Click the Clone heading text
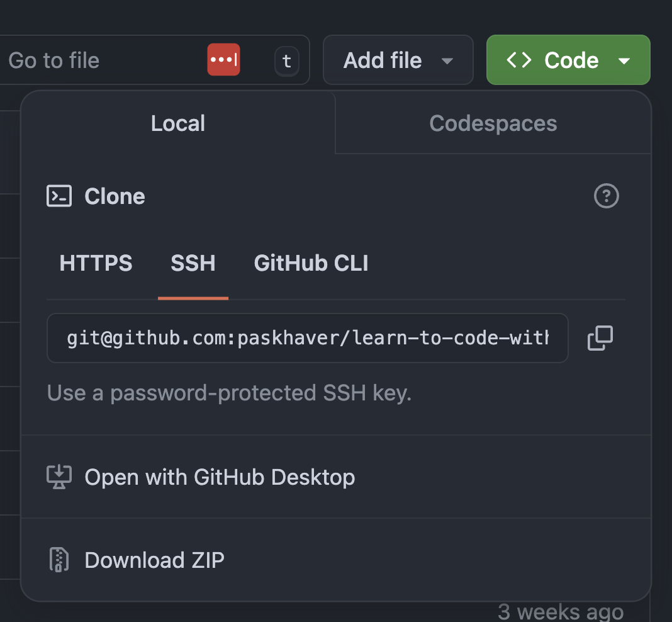Image resolution: width=672 pixels, height=622 pixels. coord(115,196)
